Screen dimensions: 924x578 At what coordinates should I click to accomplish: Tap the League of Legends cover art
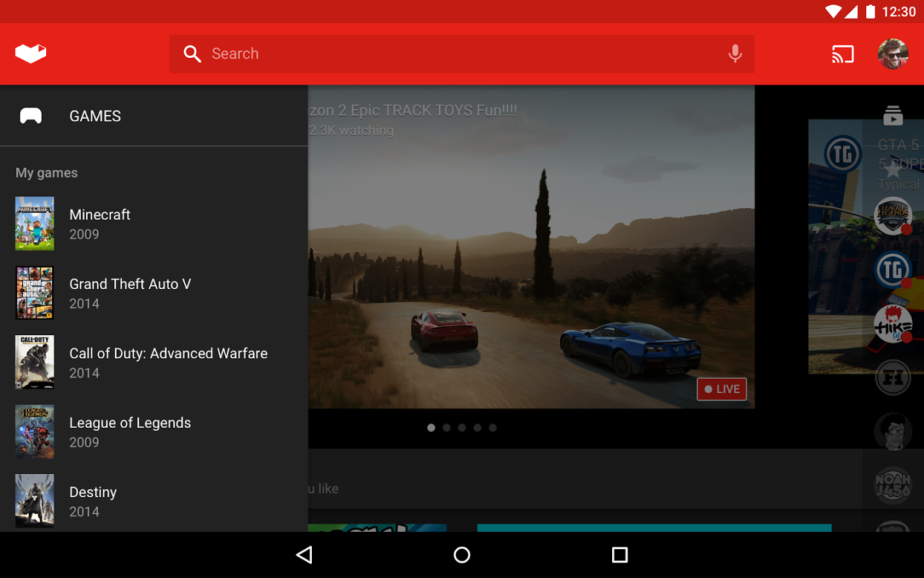[35, 432]
